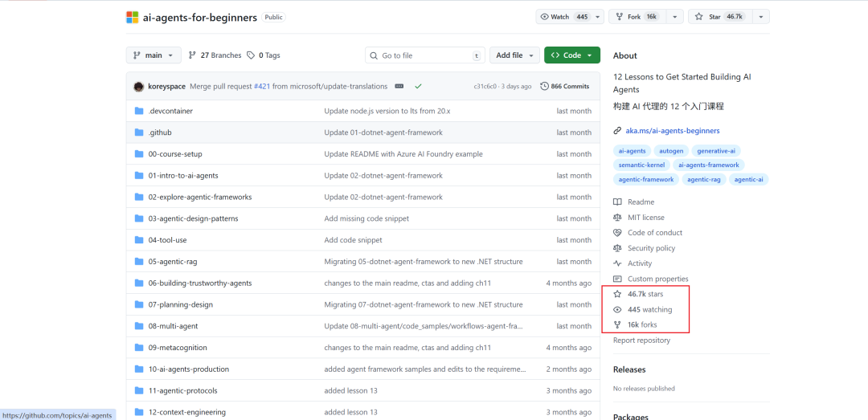868x420 pixels.
Task: Open the koreyspace author link
Action: pos(166,86)
